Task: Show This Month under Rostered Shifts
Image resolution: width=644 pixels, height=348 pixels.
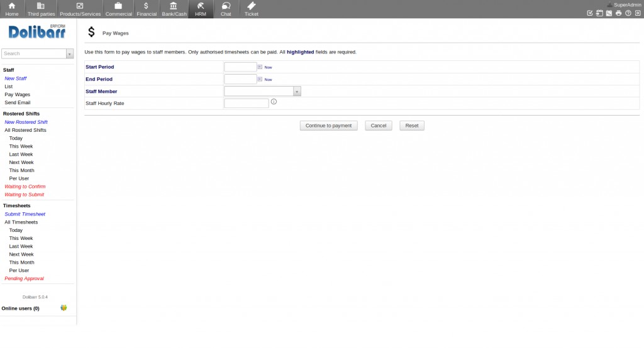Action: coord(22,170)
